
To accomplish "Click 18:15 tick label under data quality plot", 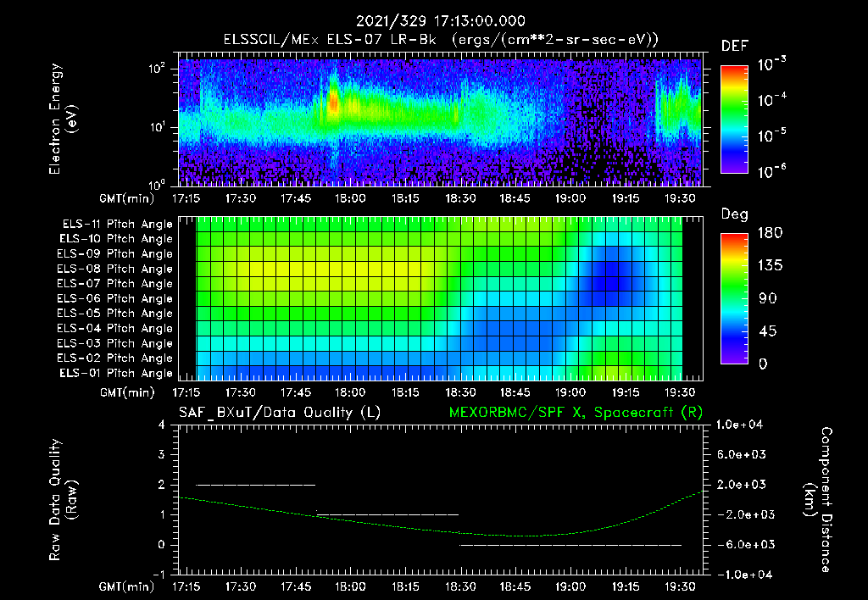I will point(405,586).
